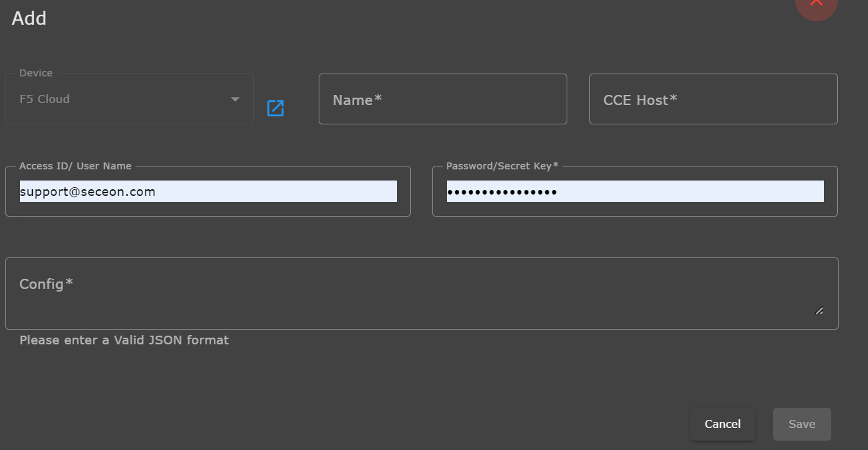Click the blank highlighted area after the username
Viewport: 868px width, 450px height.
pos(281,192)
